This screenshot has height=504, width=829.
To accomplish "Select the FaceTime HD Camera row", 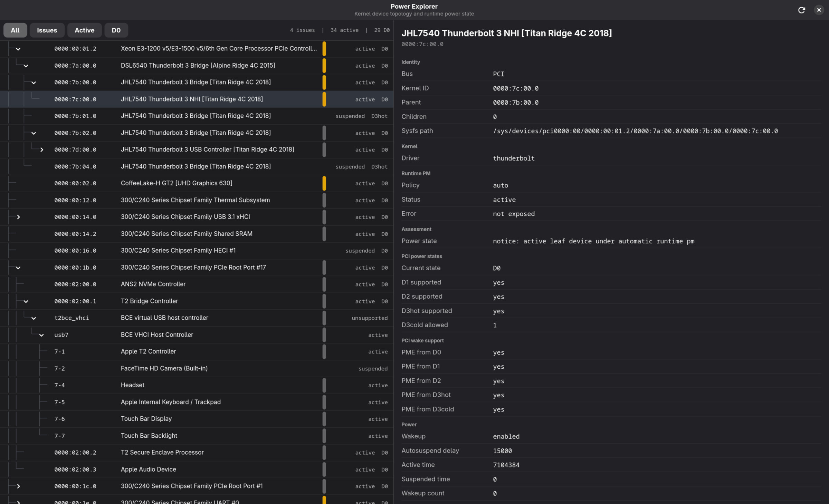I will click(197, 369).
